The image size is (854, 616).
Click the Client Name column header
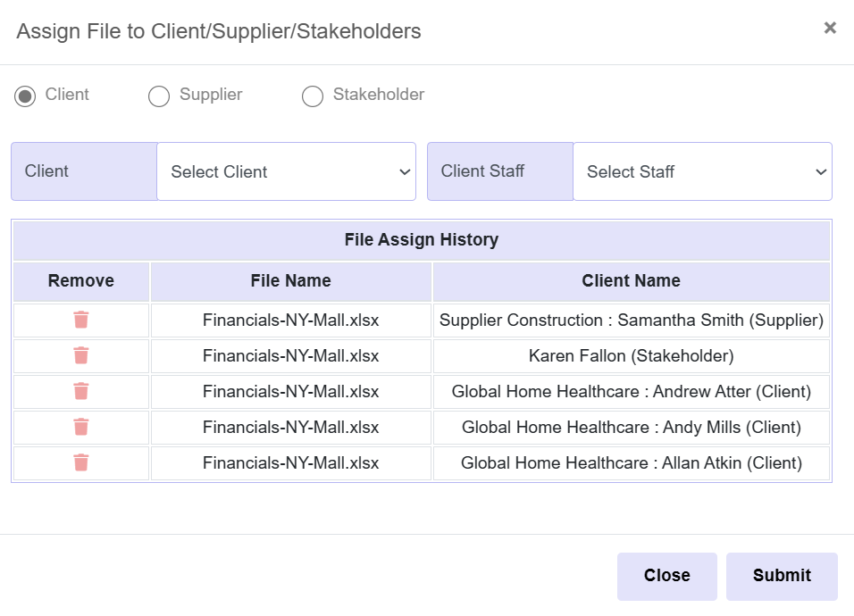click(x=631, y=280)
